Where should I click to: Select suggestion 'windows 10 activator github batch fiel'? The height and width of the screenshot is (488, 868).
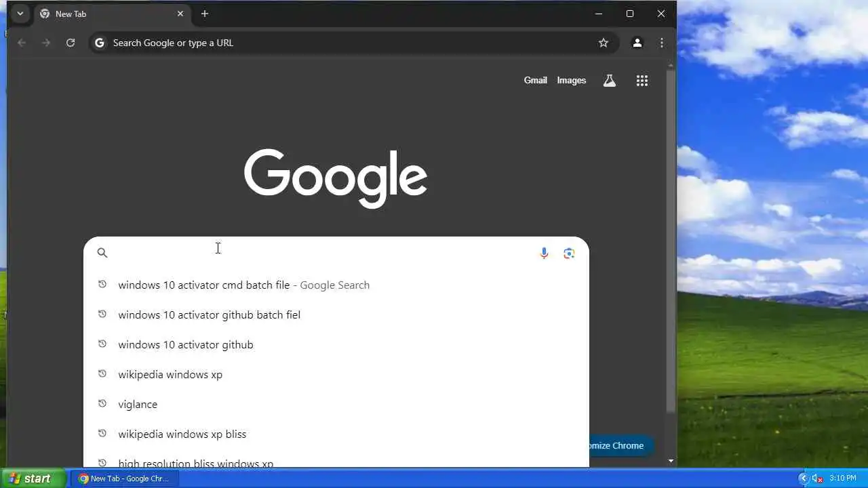click(x=336, y=314)
